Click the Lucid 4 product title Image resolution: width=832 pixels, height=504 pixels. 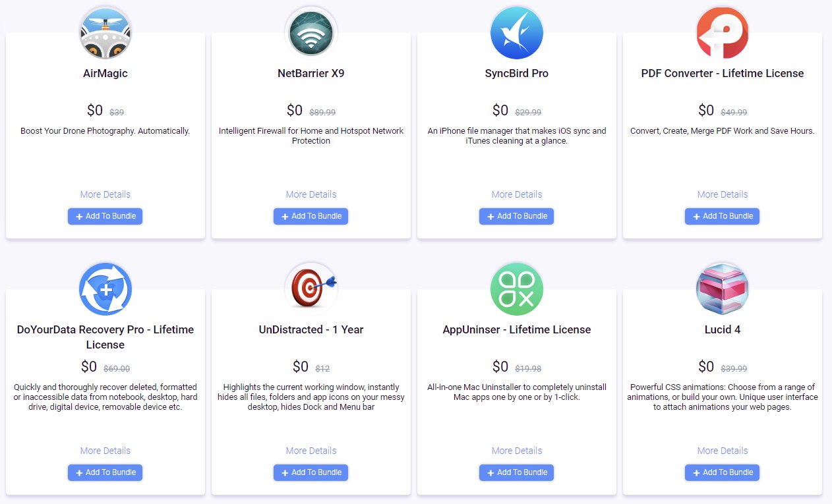[x=723, y=329]
